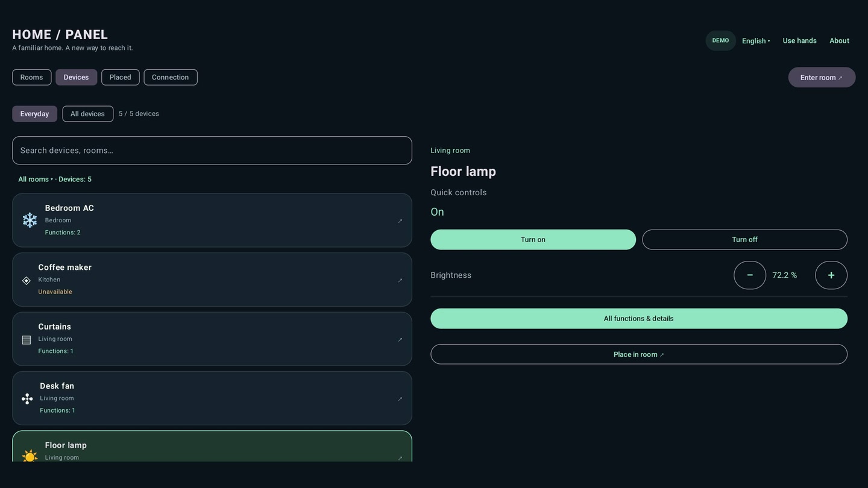This screenshot has height=488, width=868.
Task: Open Coffee maker via its arrow icon
Action: (400, 280)
